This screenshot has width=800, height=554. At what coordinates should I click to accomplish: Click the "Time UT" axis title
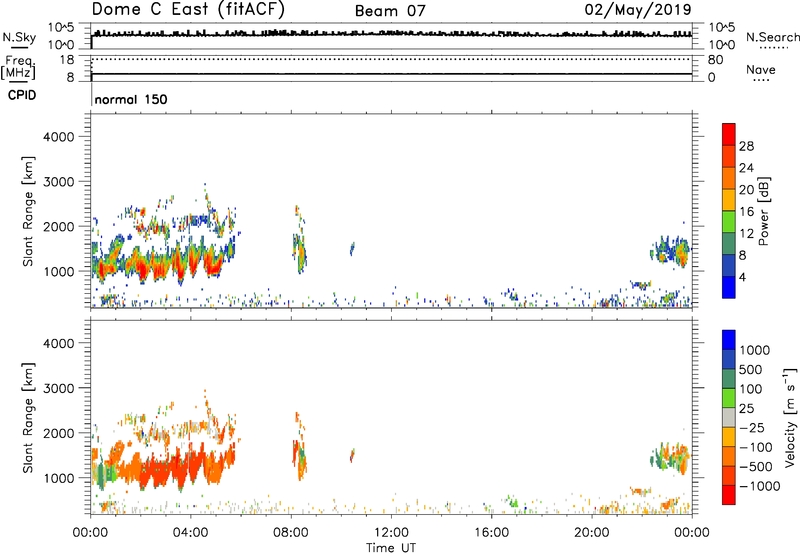coord(391,548)
